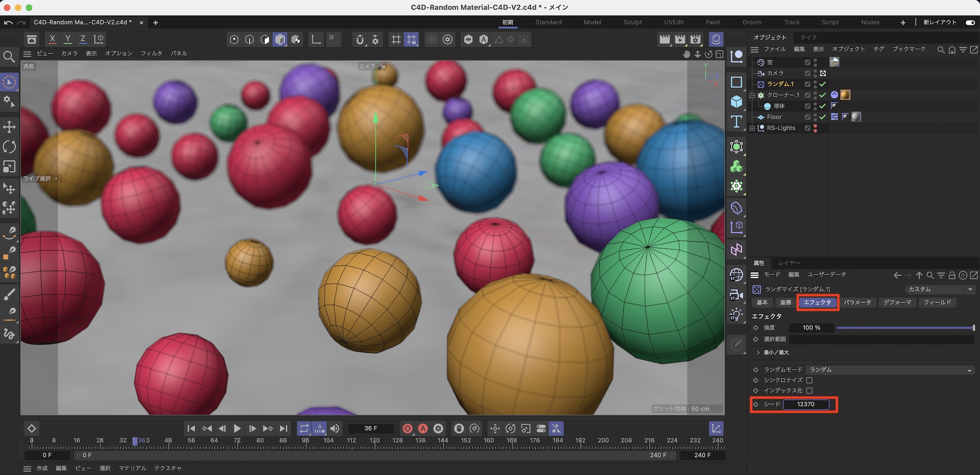Click the Record active objects button
The width and height of the screenshot is (980, 475).
[407, 428]
